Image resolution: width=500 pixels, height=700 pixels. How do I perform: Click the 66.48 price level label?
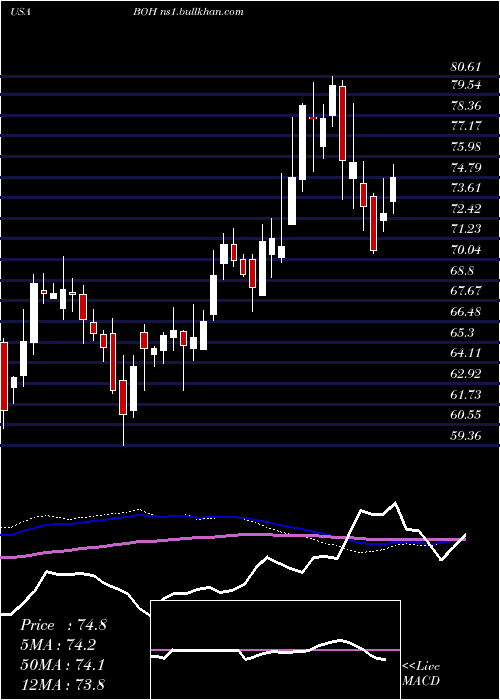tap(466, 312)
